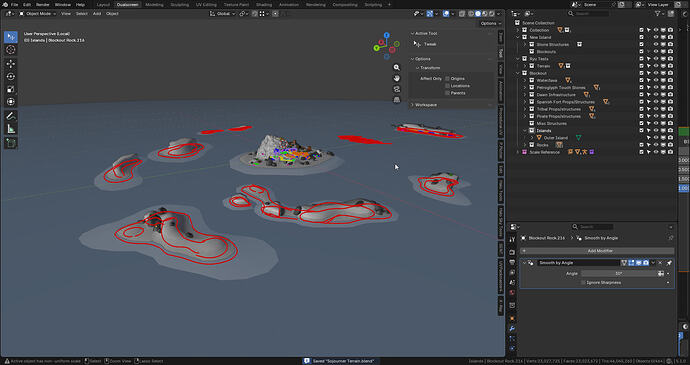Open the Scene properties tab icon
The height and width of the screenshot is (365, 690).
(x=512, y=283)
